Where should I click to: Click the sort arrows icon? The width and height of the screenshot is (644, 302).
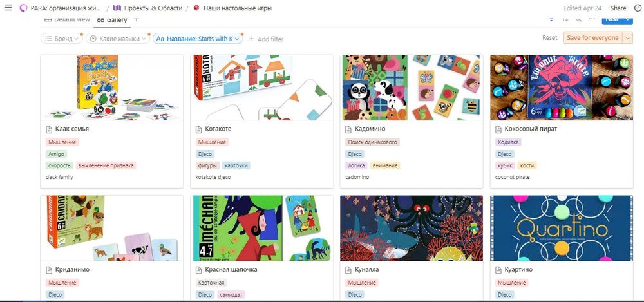(565, 19)
